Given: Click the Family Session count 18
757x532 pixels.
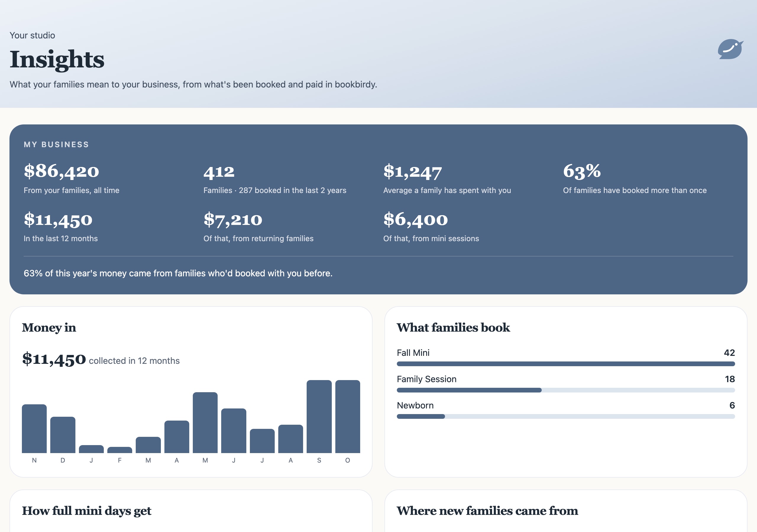Looking at the screenshot, I should [x=729, y=379].
